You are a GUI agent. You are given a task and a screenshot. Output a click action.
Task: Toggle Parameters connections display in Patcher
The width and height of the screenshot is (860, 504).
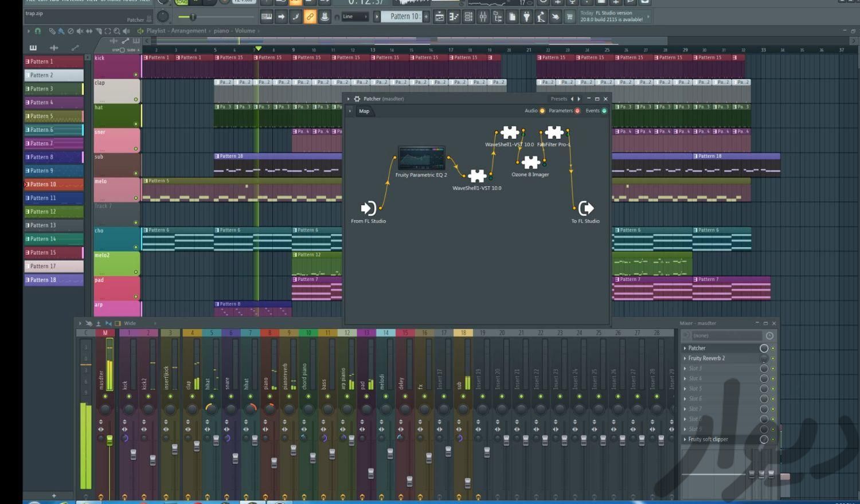(577, 111)
